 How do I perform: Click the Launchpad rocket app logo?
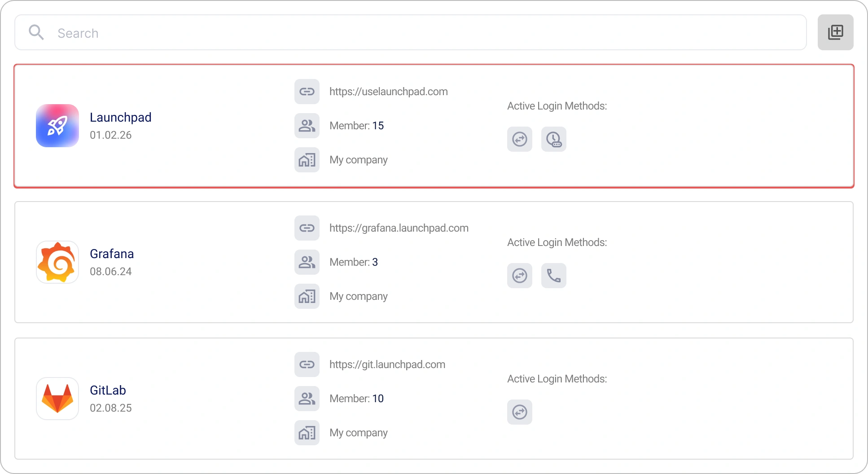pos(57,126)
